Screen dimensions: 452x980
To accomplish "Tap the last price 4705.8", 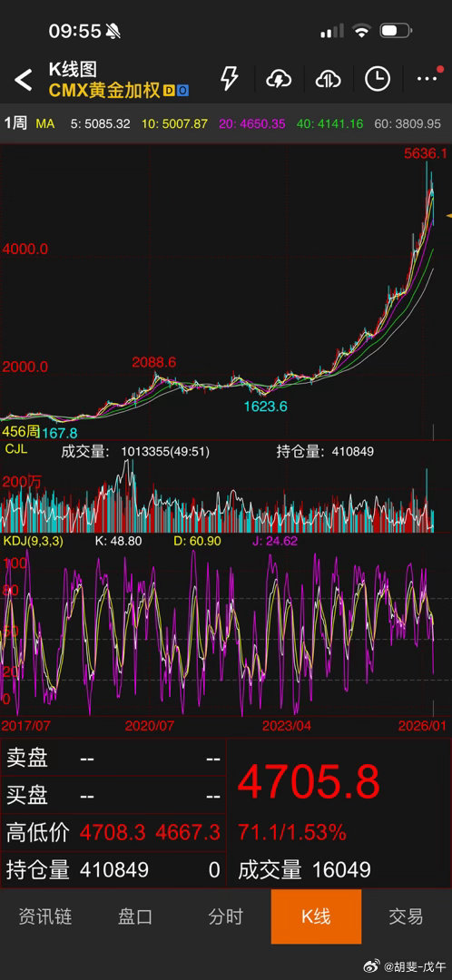I will pyautogui.click(x=309, y=782).
